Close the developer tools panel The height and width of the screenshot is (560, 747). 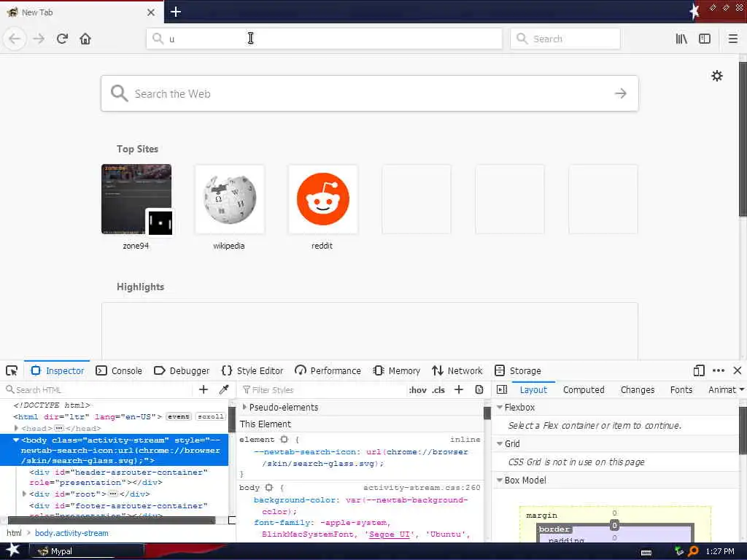pos(738,370)
